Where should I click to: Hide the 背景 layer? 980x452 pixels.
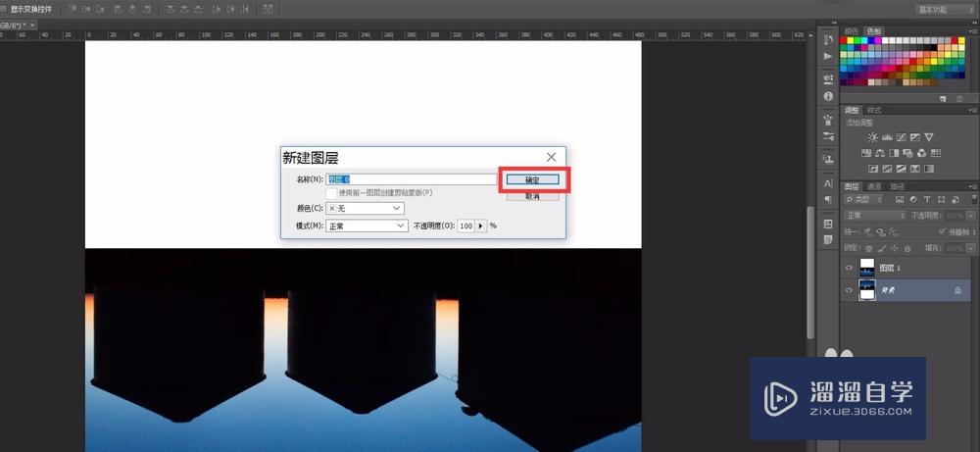click(849, 290)
